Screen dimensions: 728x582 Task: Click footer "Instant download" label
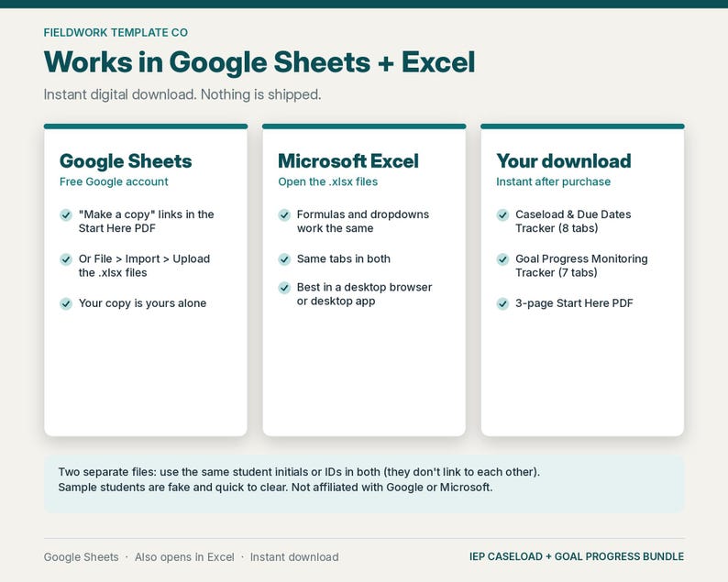(294, 557)
